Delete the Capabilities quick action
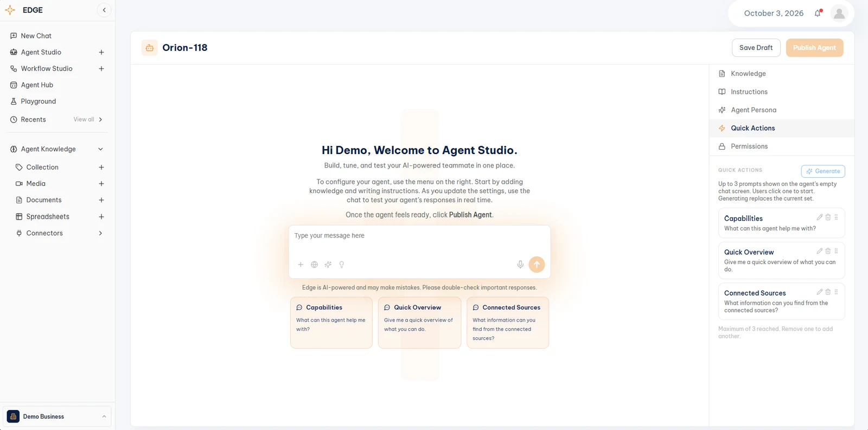 (828, 217)
